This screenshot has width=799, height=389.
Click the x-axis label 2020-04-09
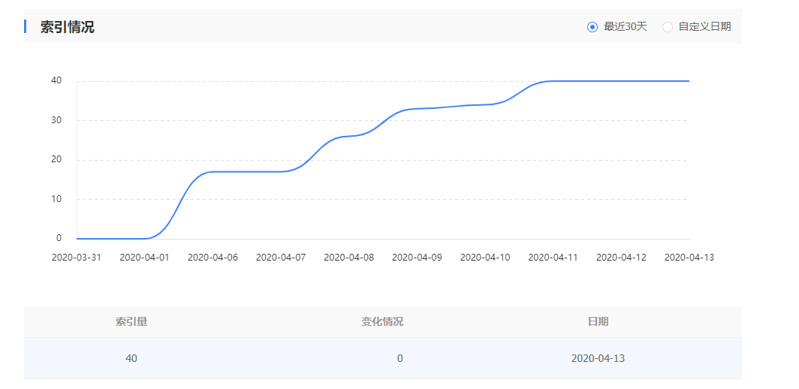tap(417, 257)
